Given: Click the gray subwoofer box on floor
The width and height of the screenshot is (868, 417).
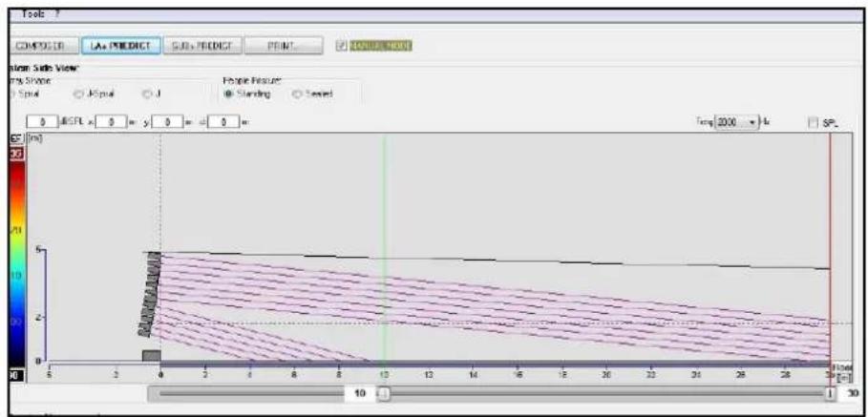Looking at the screenshot, I should (x=151, y=355).
